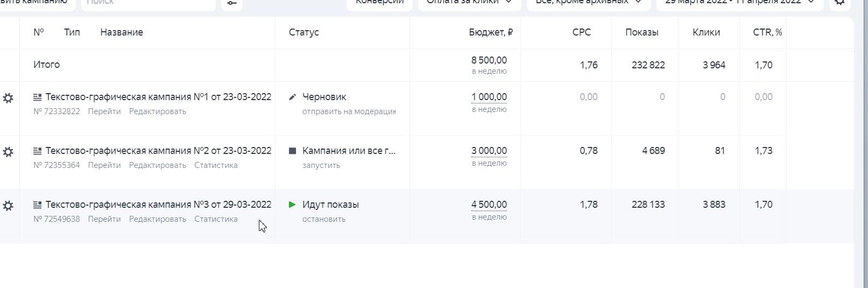
Task: Click the stopped square icon of campaign №2
Action: click(x=292, y=151)
